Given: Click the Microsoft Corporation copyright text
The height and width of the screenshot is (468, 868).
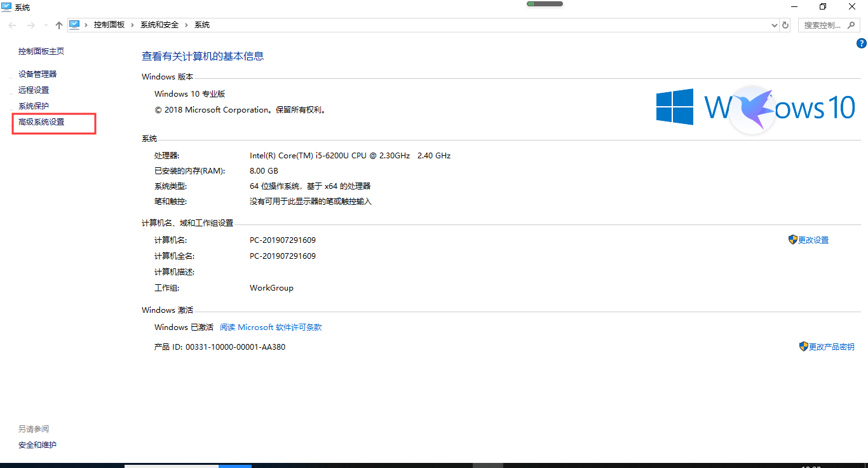Looking at the screenshot, I should pyautogui.click(x=241, y=110).
